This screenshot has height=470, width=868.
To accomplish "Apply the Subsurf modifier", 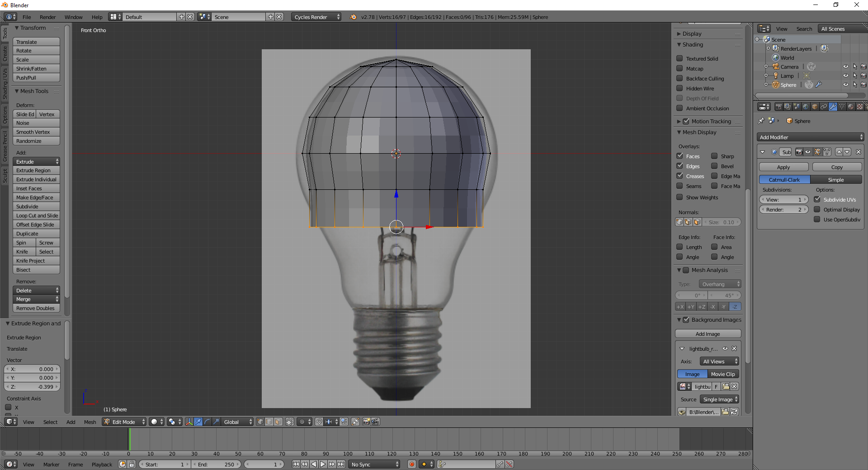I will [x=783, y=167].
